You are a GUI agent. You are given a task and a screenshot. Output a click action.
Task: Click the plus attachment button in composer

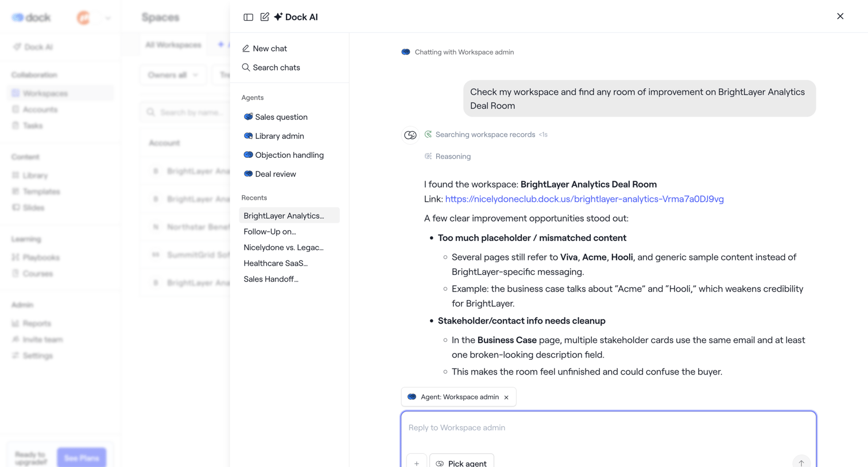417,463
